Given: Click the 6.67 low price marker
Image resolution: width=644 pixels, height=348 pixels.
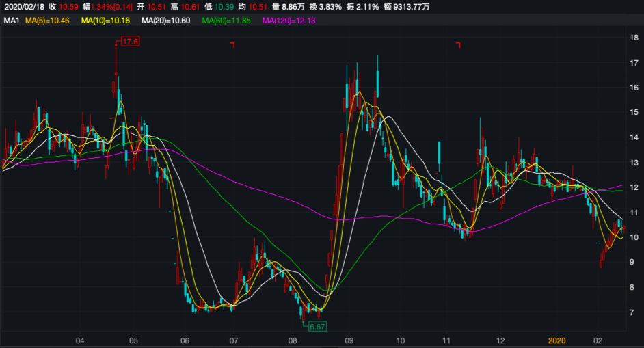Looking at the screenshot, I should 317,327.
